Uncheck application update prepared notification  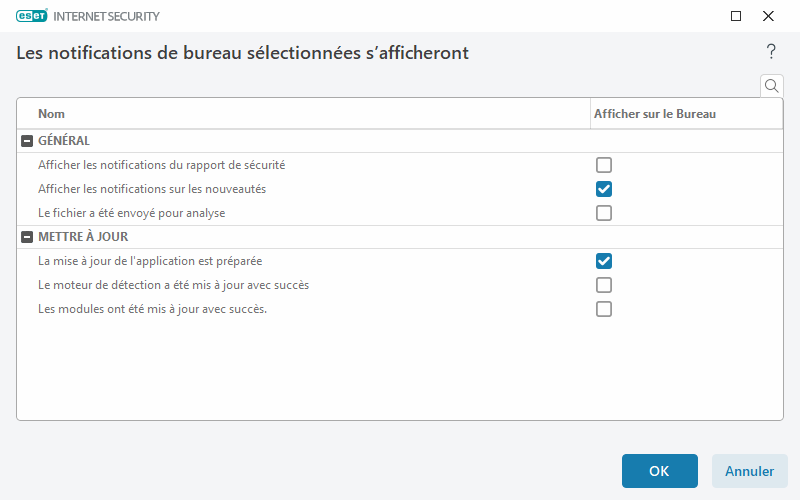(x=604, y=261)
